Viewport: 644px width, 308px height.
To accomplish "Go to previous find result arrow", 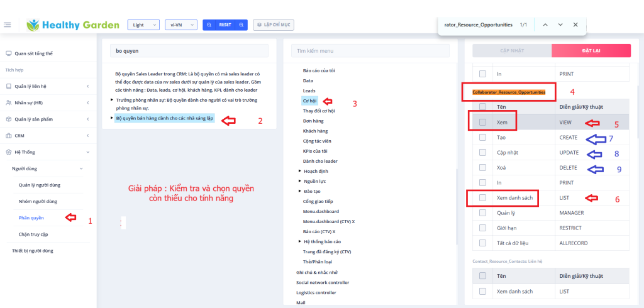I will click(545, 25).
